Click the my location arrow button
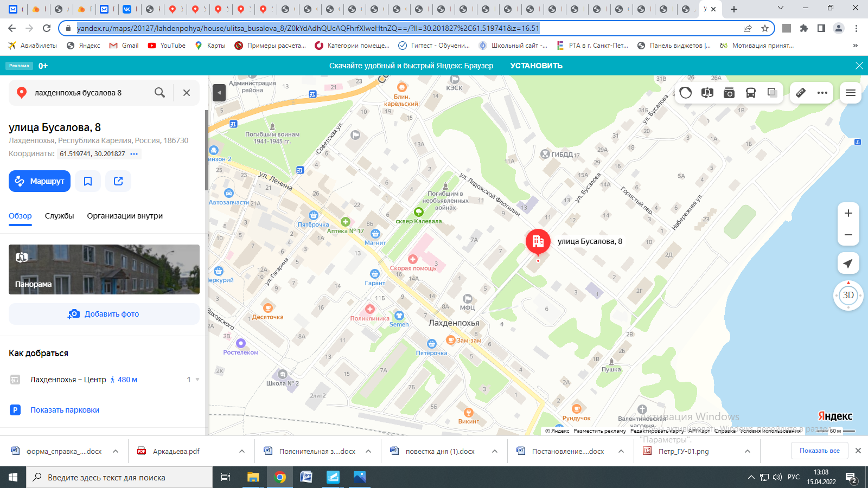This screenshot has height=488, width=868. click(848, 264)
